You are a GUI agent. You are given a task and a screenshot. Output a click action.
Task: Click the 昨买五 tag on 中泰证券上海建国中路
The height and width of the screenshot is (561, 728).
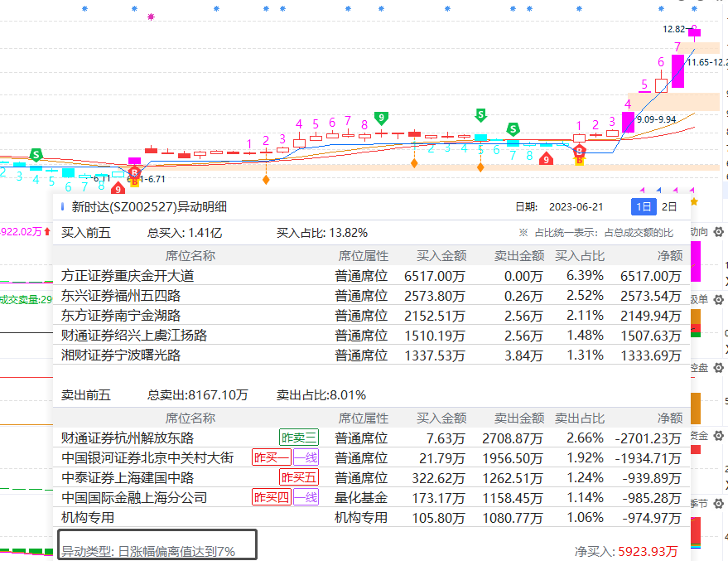[x=298, y=478]
